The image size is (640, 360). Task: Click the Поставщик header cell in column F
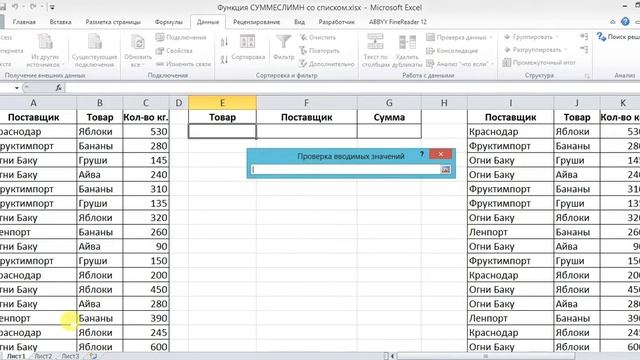click(x=307, y=117)
